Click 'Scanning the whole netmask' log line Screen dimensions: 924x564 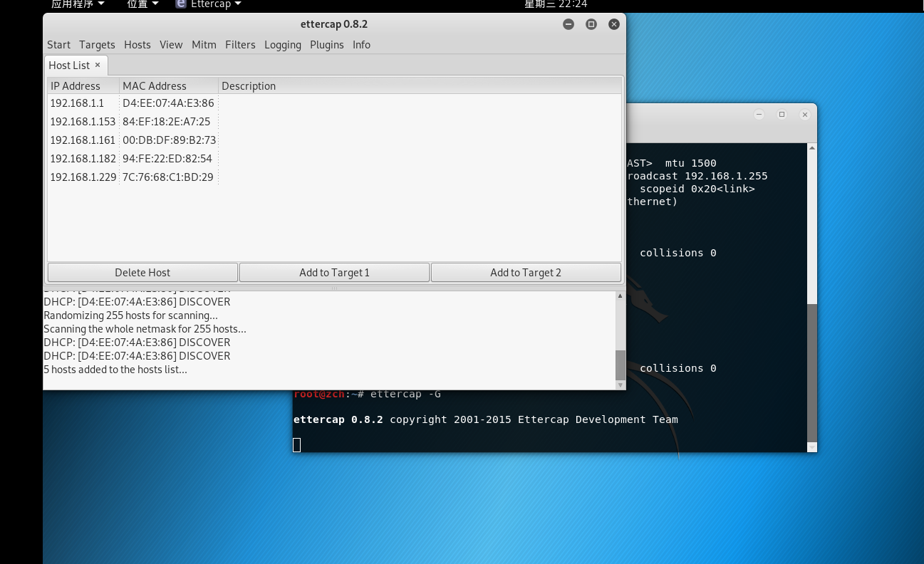pos(145,329)
